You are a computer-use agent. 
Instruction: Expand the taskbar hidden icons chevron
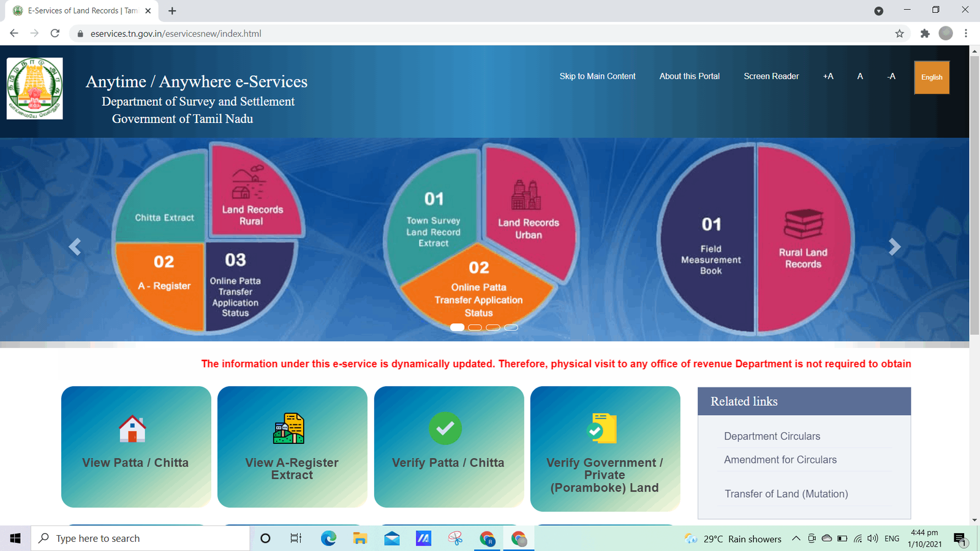[796, 538]
